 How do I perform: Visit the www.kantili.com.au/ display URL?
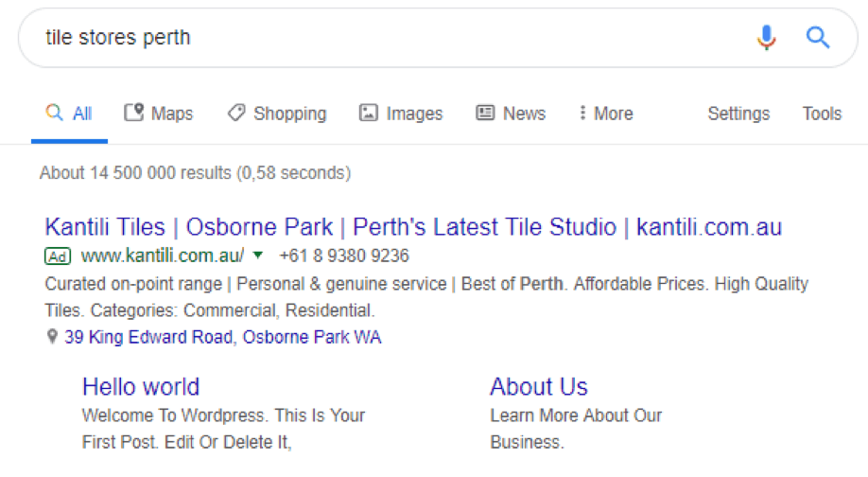pyautogui.click(x=163, y=256)
